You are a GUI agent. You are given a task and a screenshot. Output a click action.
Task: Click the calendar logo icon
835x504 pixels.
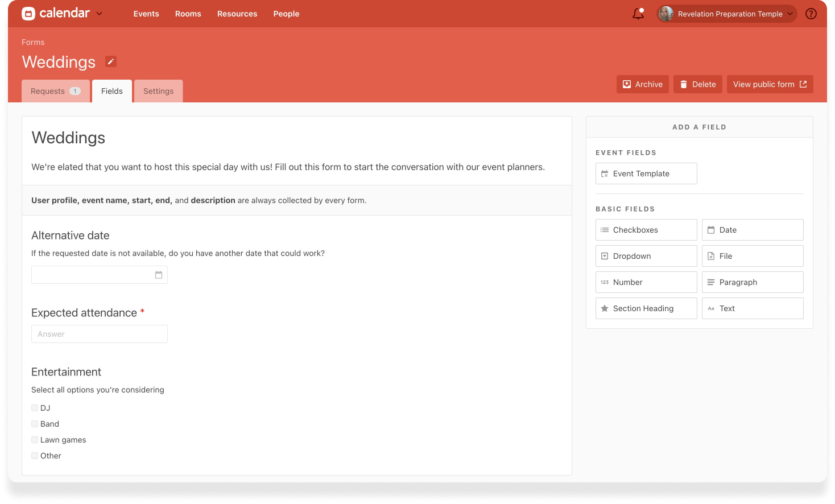point(28,14)
